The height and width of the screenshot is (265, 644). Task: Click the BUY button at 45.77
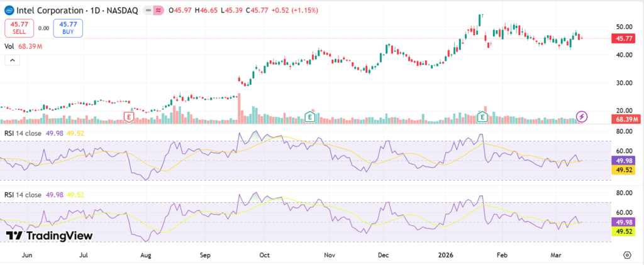coord(68,28)
